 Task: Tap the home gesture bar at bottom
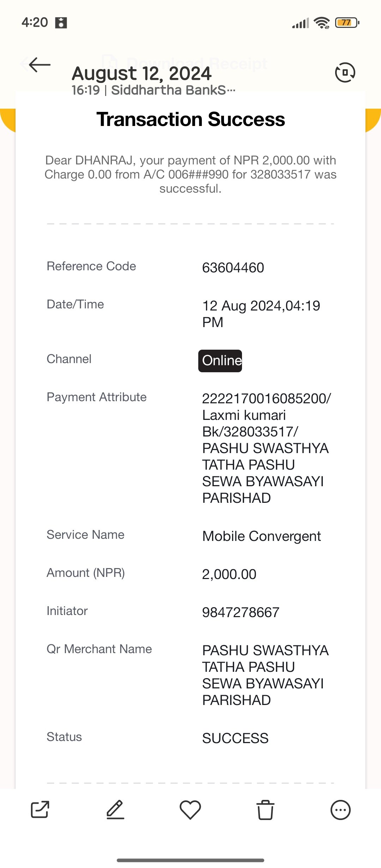pyautogui.click(x=190, y=860)
